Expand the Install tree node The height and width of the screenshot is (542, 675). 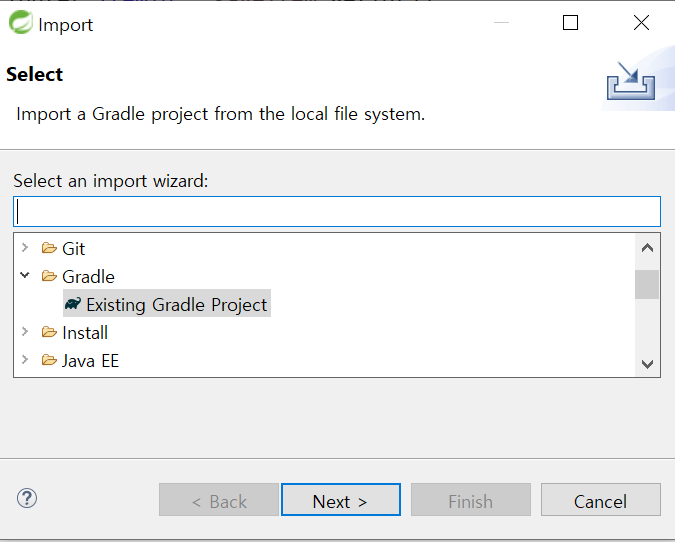(25, 333)
